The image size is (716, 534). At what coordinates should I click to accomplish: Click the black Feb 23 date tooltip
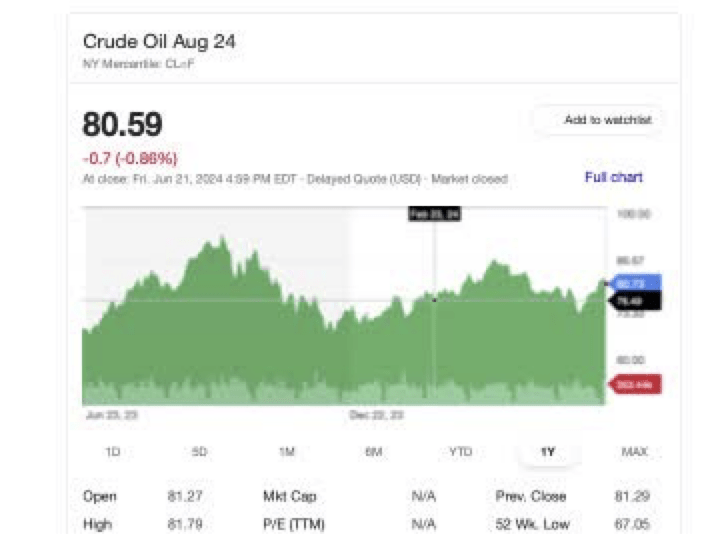tap(435, 214)
